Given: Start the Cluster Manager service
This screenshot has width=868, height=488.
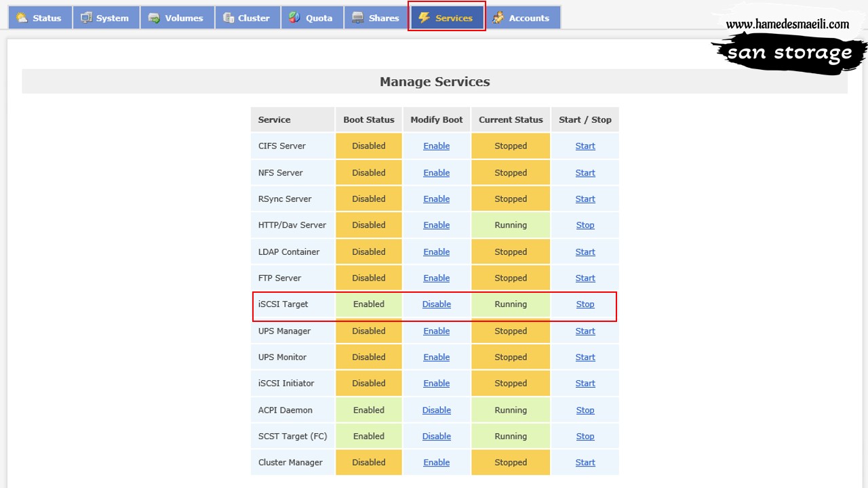Looking at the screenshot, I should coord(585,462).
